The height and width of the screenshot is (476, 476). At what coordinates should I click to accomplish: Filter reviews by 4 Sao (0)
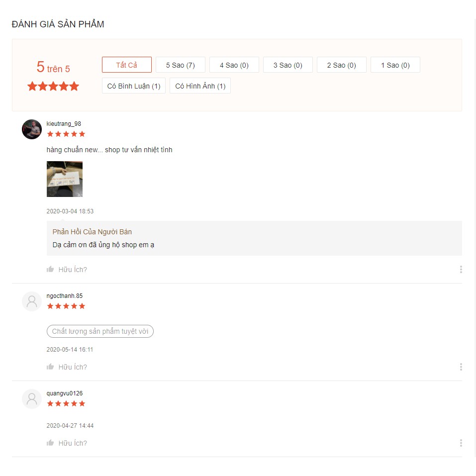pyautogui.click(x=234, y=65)
